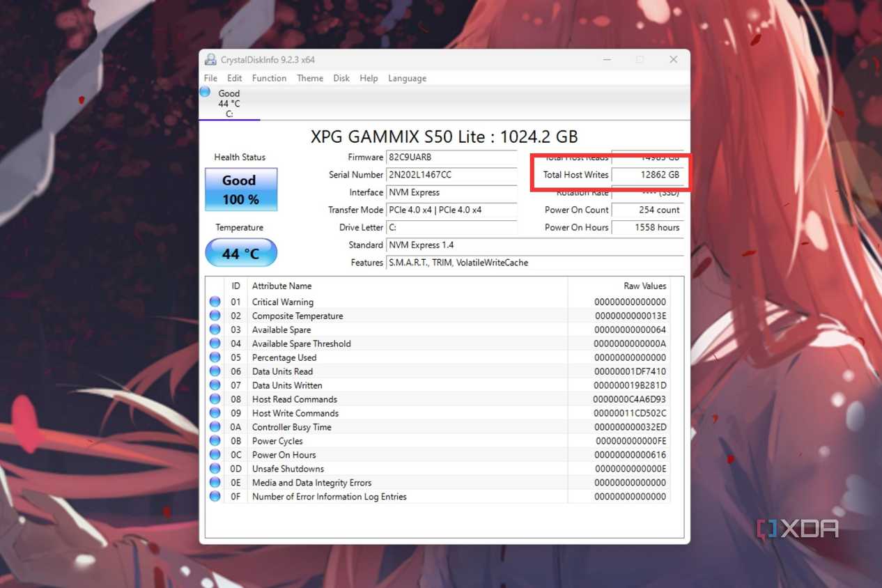Click the status orb for Host Write Commands
Image resolution: width=882 pixels, height=588 pixels.
pyautogui.click(x=215, y=413)
